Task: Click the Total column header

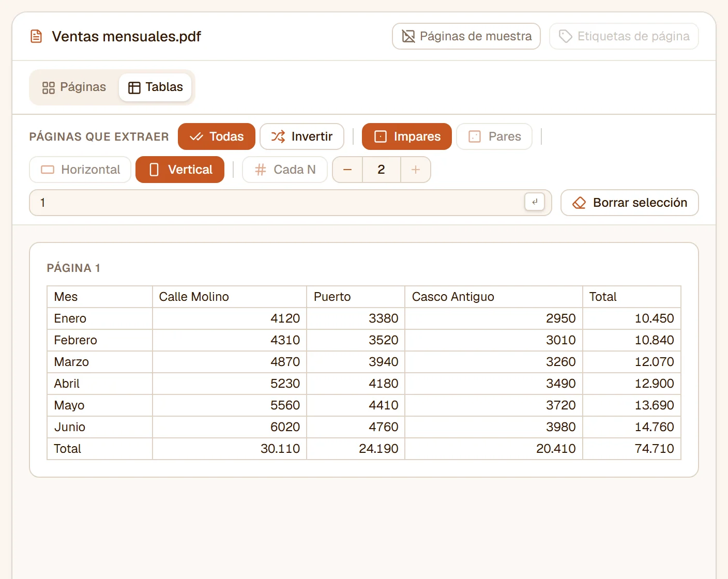Action: click(x=632, y=297)
